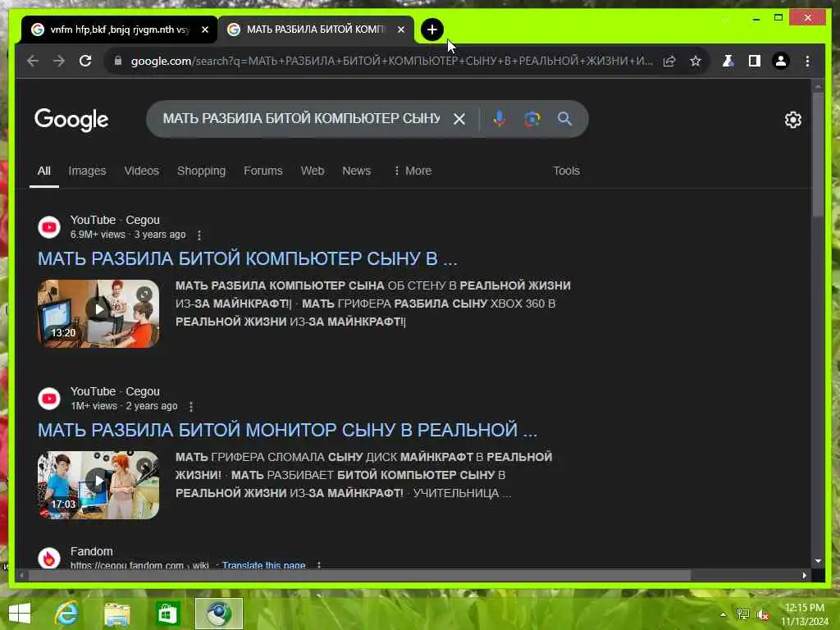Open the profile avatar icon
This screenshot has height=630, width=840.
781,61
